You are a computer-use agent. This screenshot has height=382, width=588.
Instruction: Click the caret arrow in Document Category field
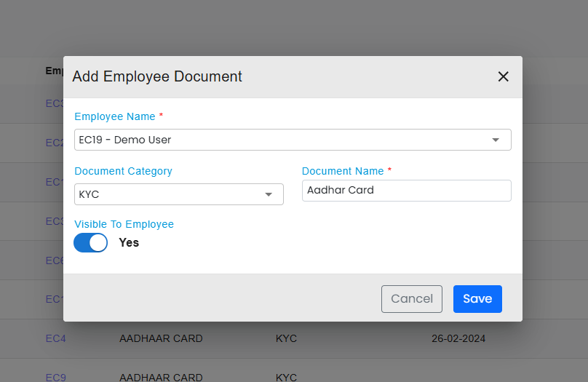pyautogui.click(x=269, y=194)
